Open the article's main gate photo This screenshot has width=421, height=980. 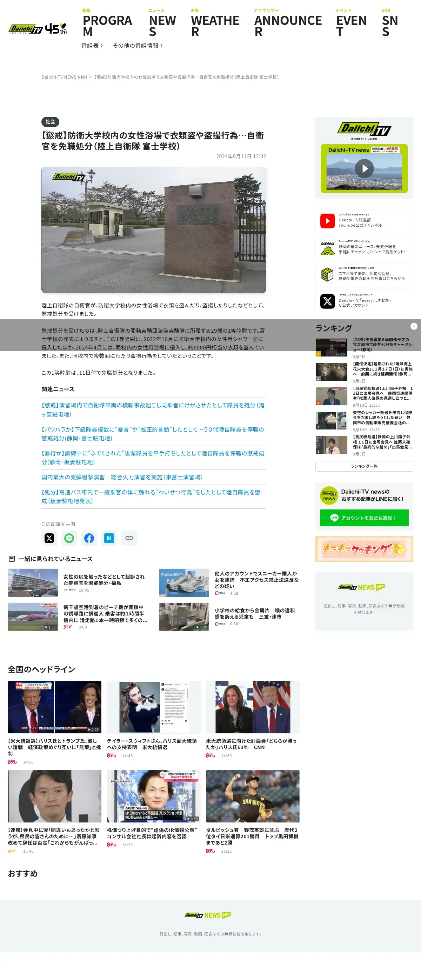[x=154, y=230]
